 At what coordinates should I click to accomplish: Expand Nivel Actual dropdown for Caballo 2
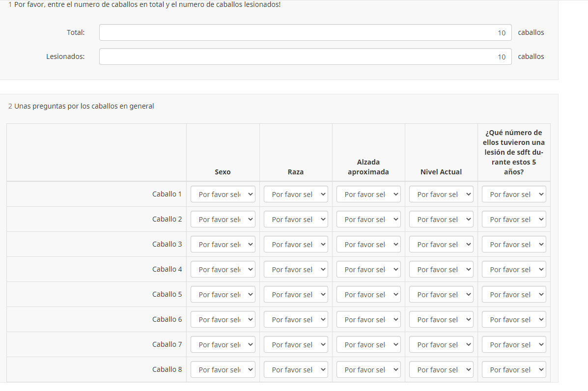tap(441, 220)
